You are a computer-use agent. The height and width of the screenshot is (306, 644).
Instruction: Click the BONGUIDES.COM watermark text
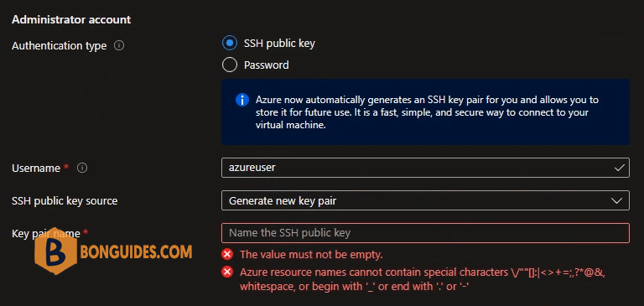pos(136,252)
